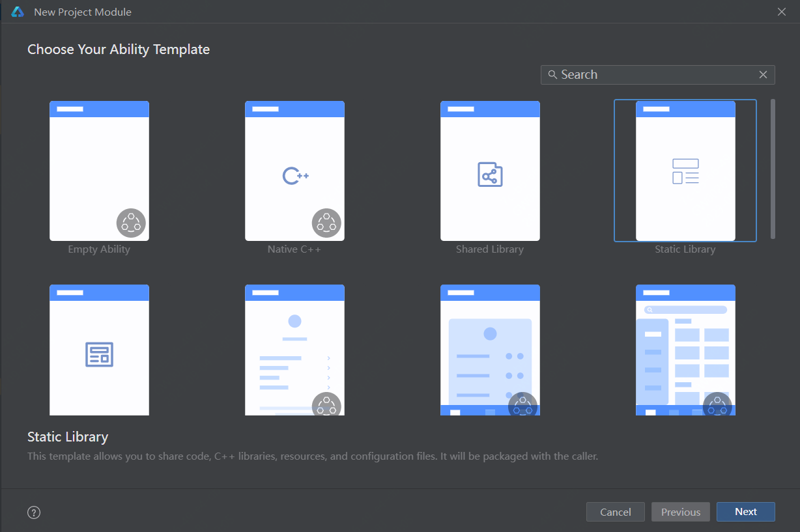Click the Static Library description heading
Viewport: 800px width, 532px height.
pos(68,437)
